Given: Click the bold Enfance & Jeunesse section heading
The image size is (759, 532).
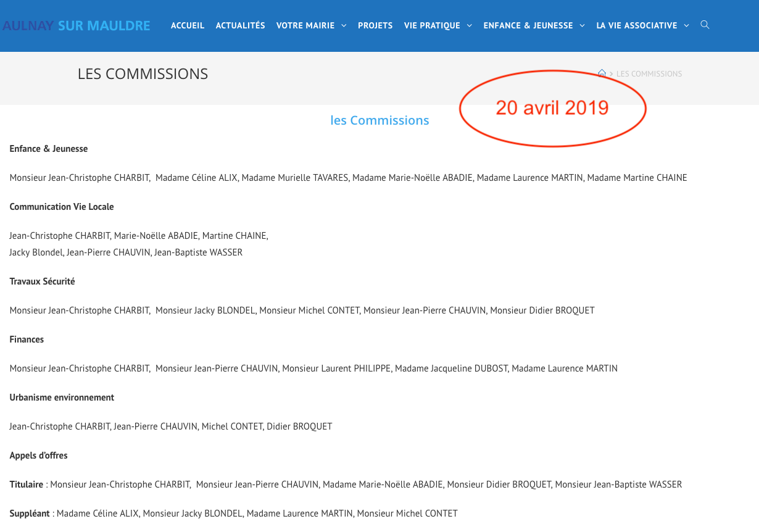Looking at the screenshot, I should coord(49,149).
